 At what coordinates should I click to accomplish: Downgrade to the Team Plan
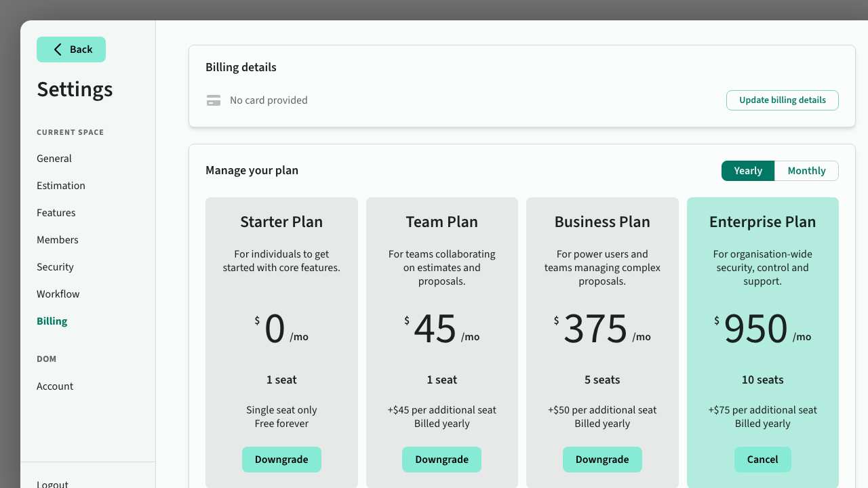441,460
